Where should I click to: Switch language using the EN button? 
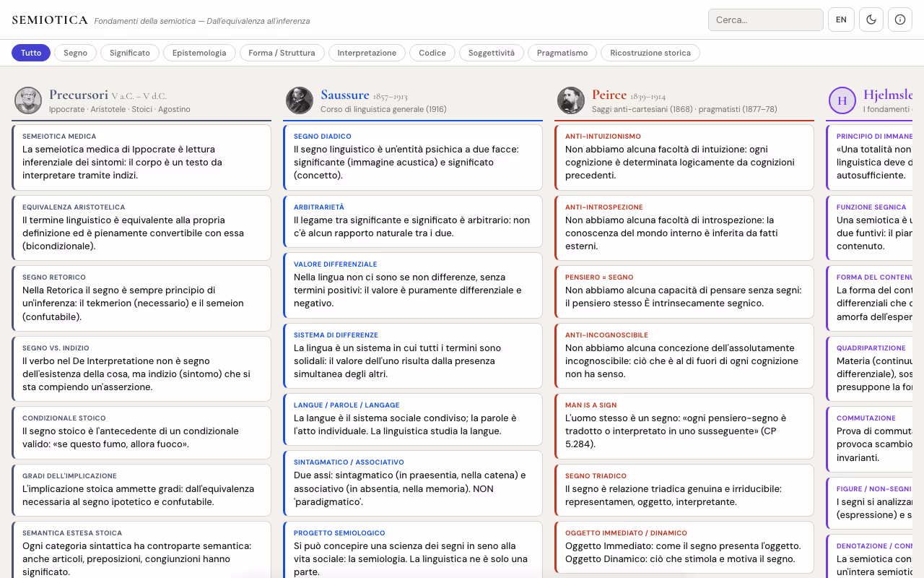[x=840, y=20]
